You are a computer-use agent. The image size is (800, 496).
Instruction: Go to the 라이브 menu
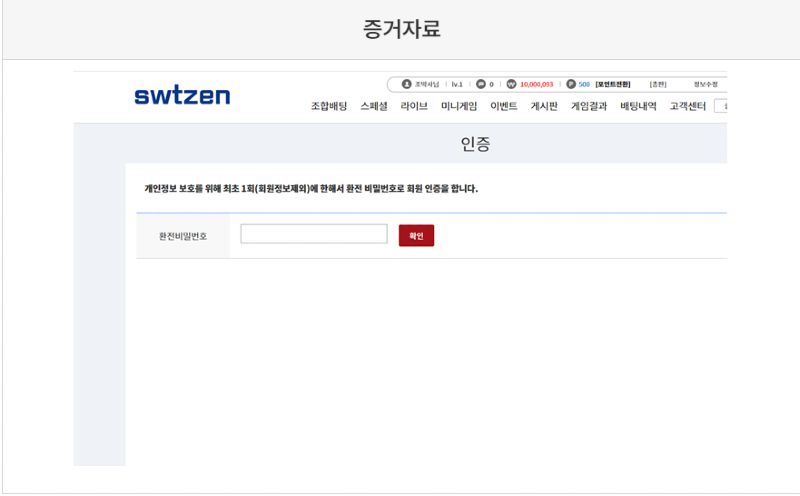coord(414,106)
